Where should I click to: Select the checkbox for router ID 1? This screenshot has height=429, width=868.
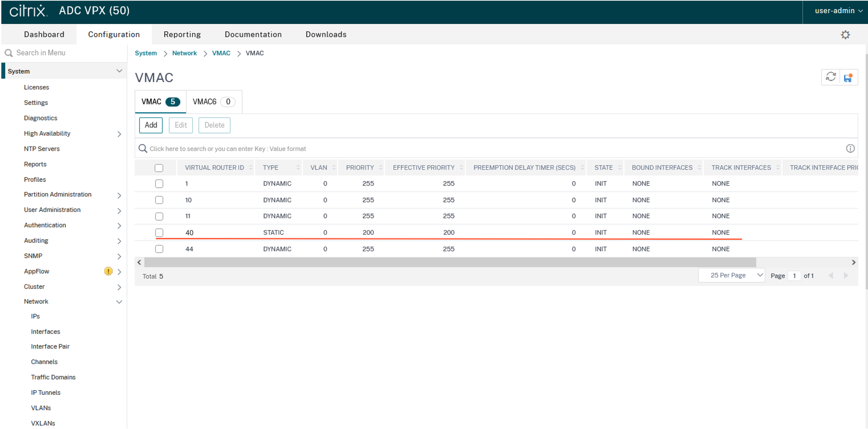click(159, 184)
